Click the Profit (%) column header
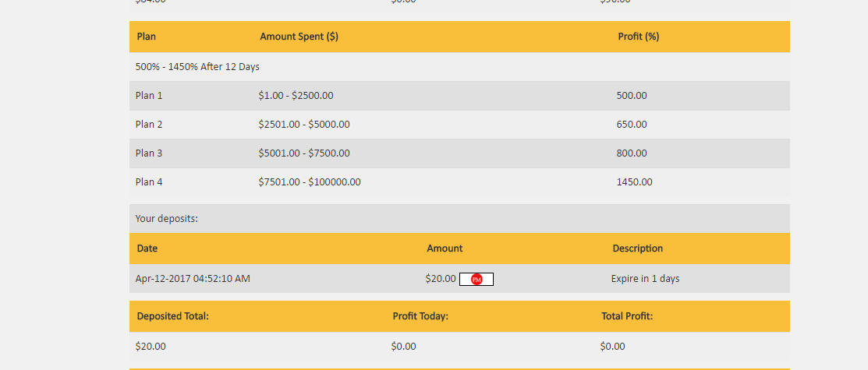This screenshot has height=370, width=868. pos(639,37)
